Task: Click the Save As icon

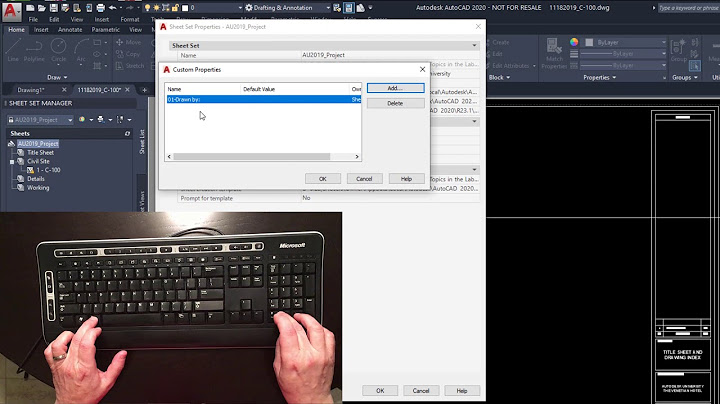Action: [x=65, y=8]
